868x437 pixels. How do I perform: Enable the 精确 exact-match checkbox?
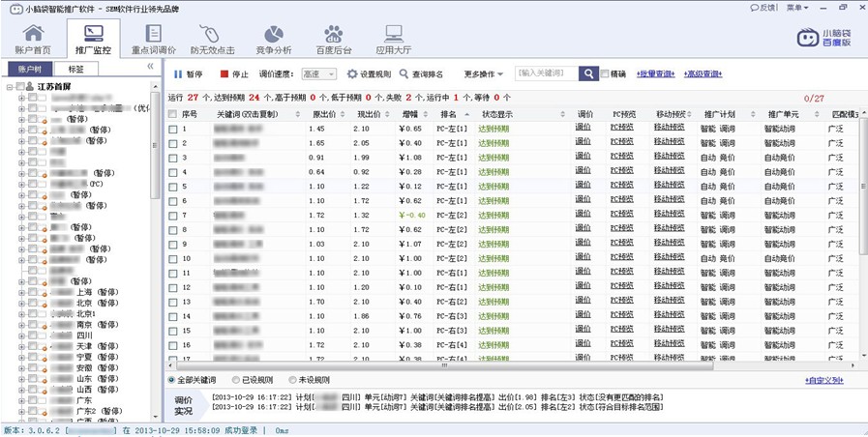coord(606,74)
